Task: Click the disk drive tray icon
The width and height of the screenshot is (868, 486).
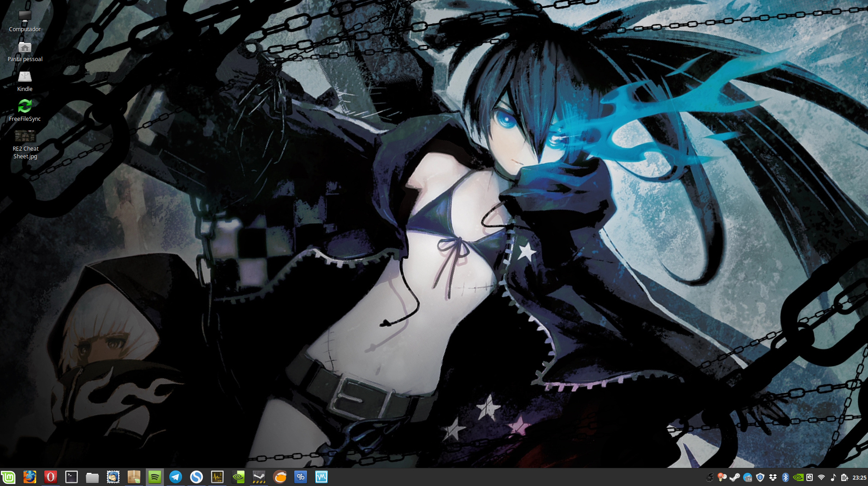Action: pyautogui.click(x=810, y=477)
